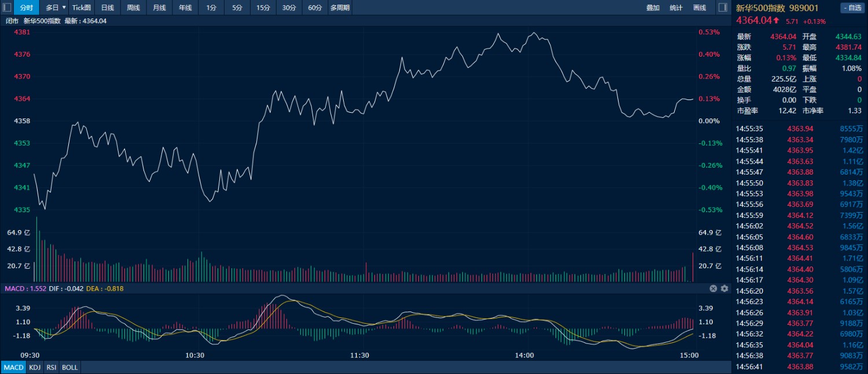868x374 pixels.
Task: Switch to 周线 weekly chart
Action: [x=134, y=8]
